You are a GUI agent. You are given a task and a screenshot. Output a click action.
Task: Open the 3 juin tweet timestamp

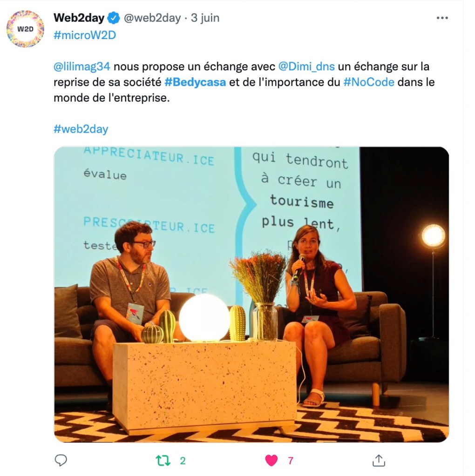[205, 18]
